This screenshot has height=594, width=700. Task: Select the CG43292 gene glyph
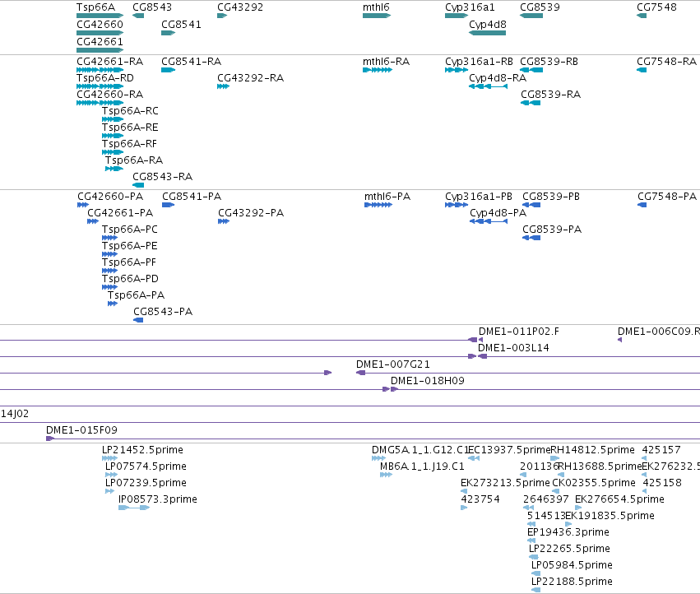[222, 16]
